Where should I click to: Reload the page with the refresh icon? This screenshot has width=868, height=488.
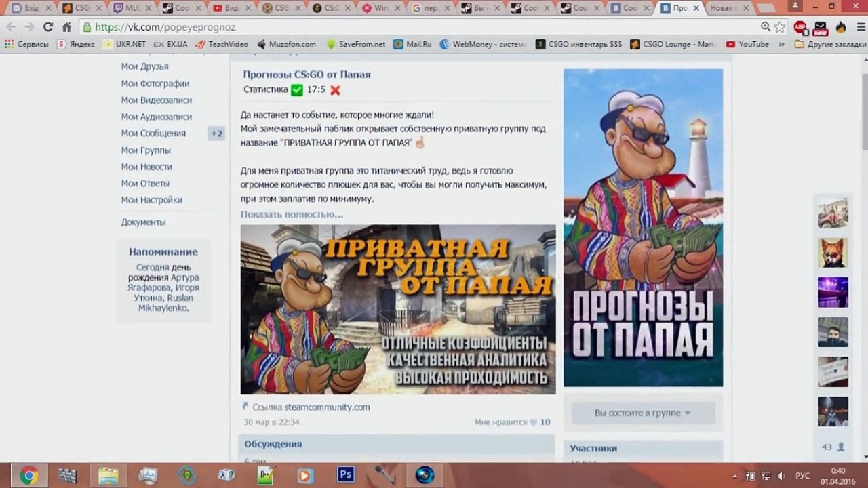click(x=47, y=27)
